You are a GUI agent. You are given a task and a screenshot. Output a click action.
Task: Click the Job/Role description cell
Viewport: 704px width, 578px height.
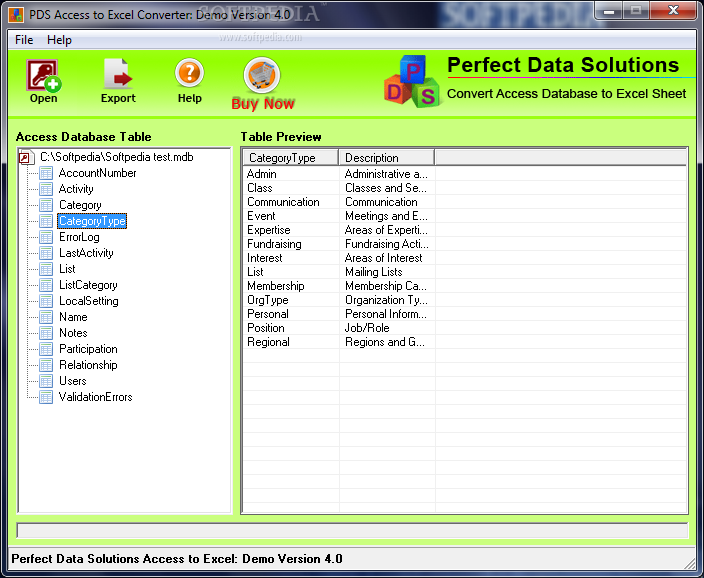click(367, 328)
